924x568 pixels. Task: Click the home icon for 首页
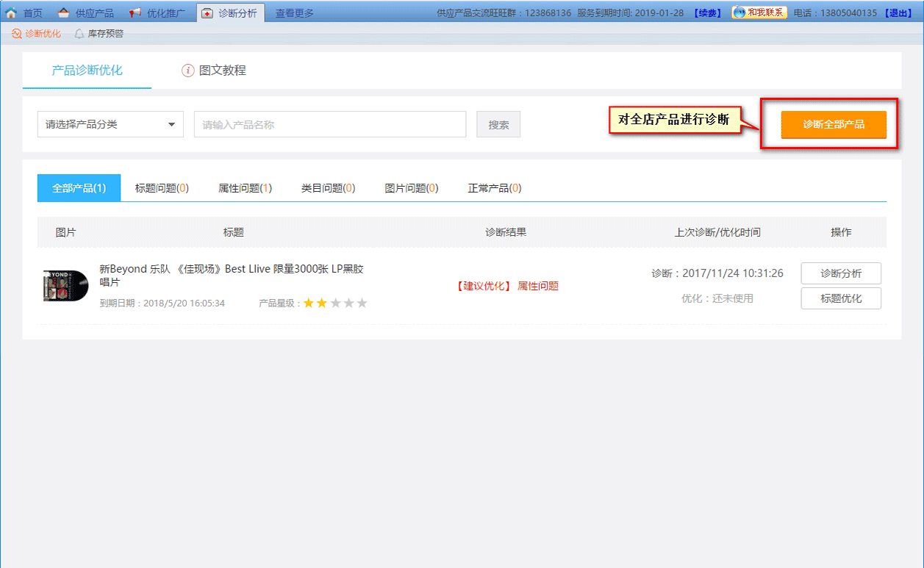pos(11,12)
